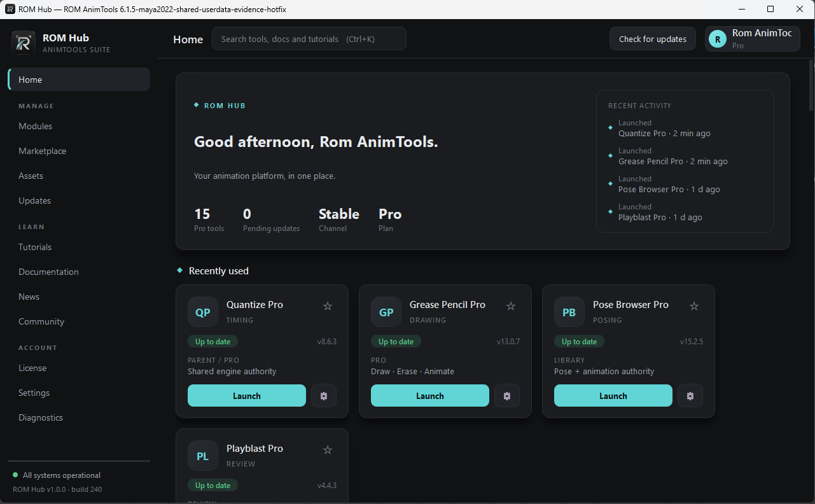The height and width of the screenshot is (504, 815).
Task: Open the Quantize Pro QP tile icon
Action: tap(203, 312)
